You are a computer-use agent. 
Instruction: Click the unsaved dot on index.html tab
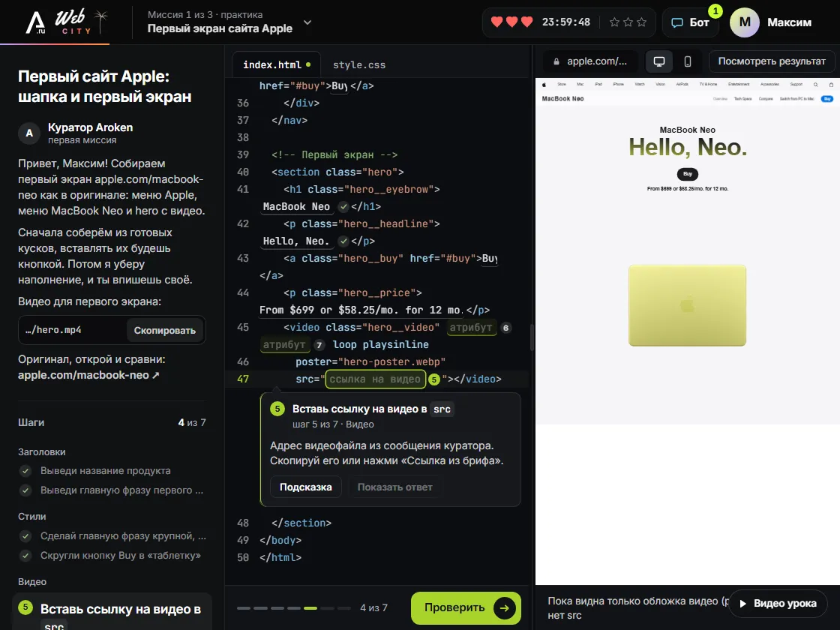308,64
